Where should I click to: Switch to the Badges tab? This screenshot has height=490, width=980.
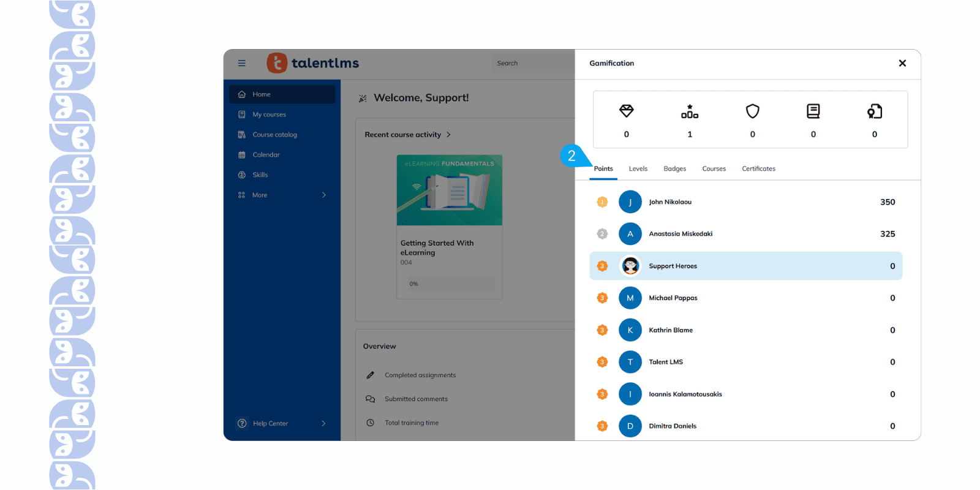(675, 168)
